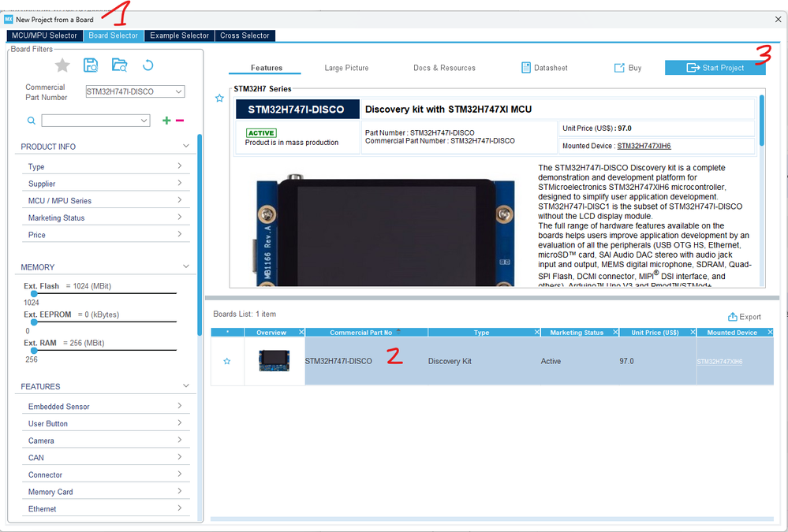The height and width of the screenshot is (532, 788).
Task: Open STM32H747XIH6 link in boards list row
Action: coord(719,362)
